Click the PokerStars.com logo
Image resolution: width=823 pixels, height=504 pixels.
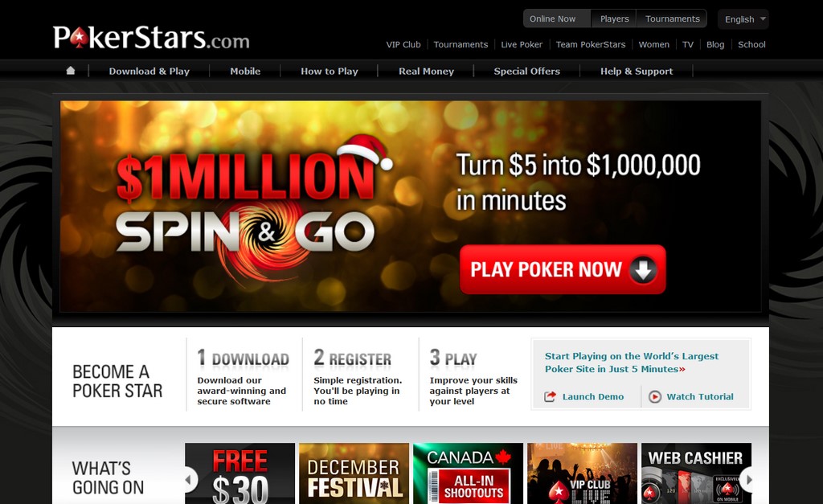[x=151, y=38]
